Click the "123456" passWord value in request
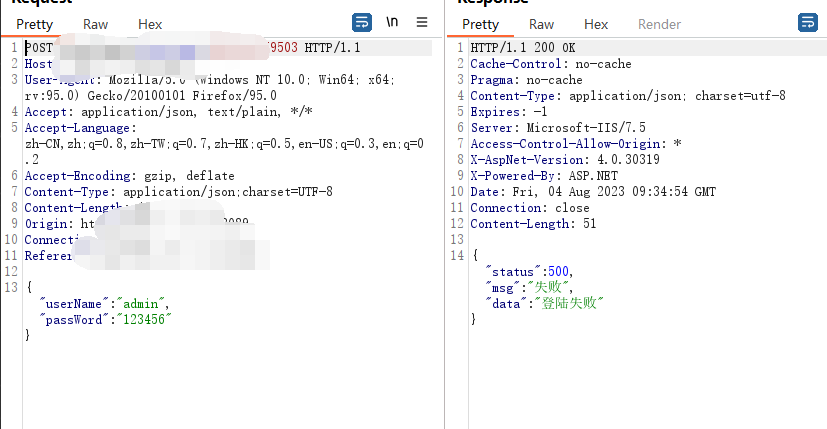The width and height of the screenshot is (827, 429). 146,319
